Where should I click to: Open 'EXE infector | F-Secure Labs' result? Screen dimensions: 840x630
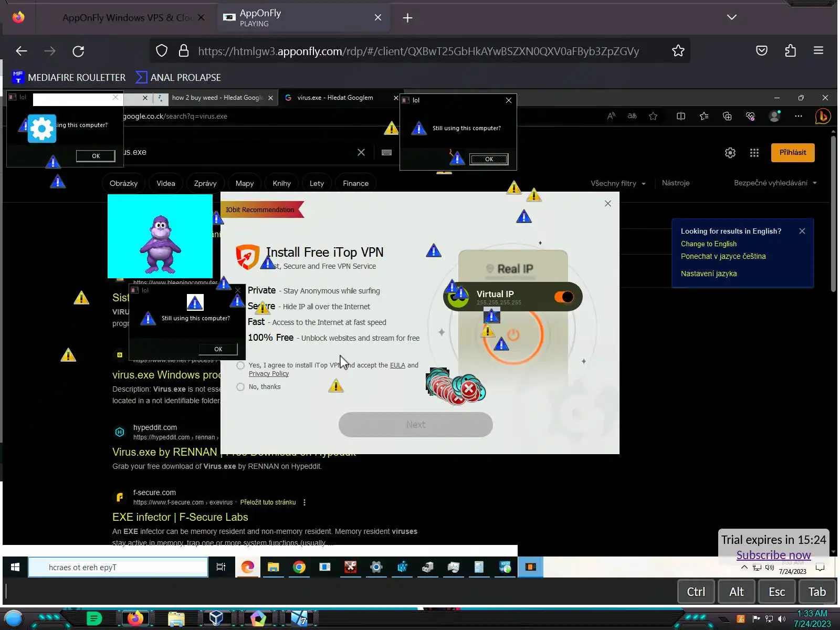[180, 517]
